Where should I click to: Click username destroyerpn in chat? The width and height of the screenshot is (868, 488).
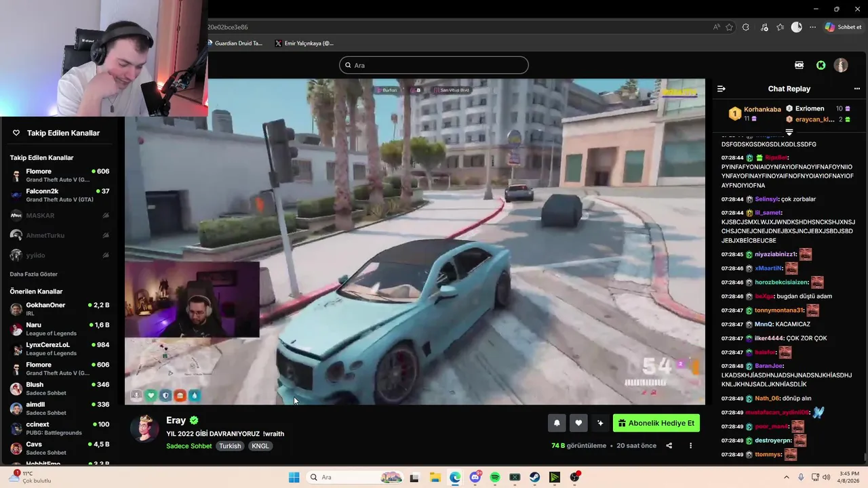tap(772, 441)
